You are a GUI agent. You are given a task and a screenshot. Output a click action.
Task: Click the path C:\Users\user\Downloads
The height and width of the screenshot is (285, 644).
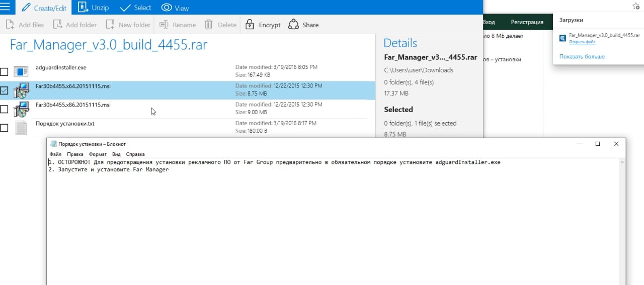[419, 70]
